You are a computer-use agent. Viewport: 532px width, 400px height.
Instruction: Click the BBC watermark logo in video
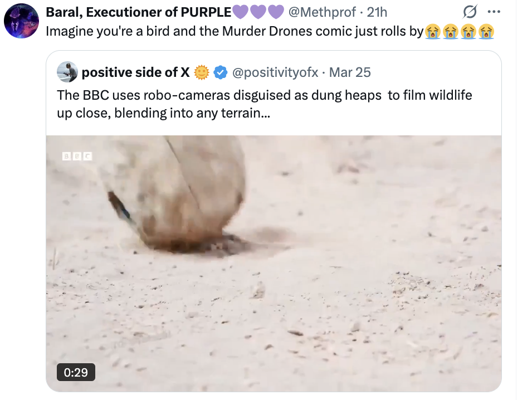pos(76,157)
